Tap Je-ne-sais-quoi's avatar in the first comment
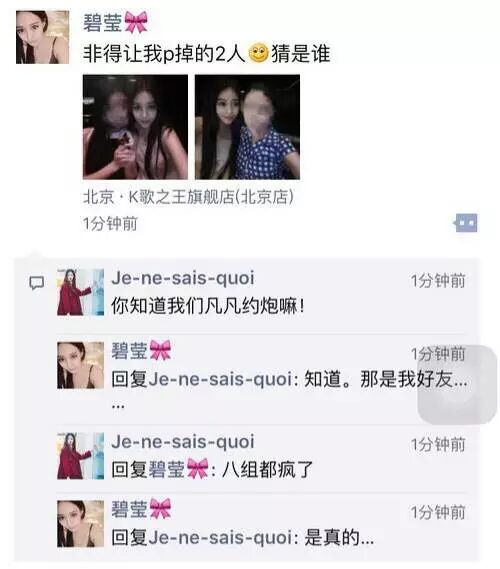Viewport: 500px width, 569px height. click(x=81, y=292)
